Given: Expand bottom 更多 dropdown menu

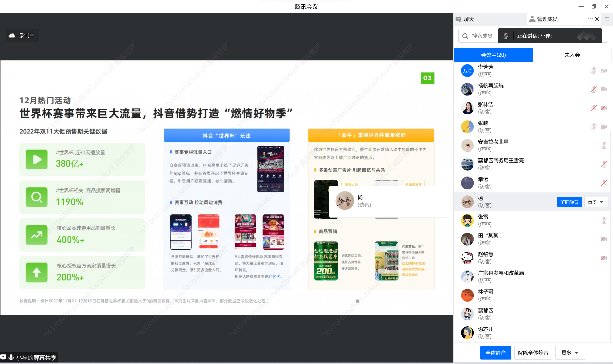Looking at the screenshot, I should point(570,353).
